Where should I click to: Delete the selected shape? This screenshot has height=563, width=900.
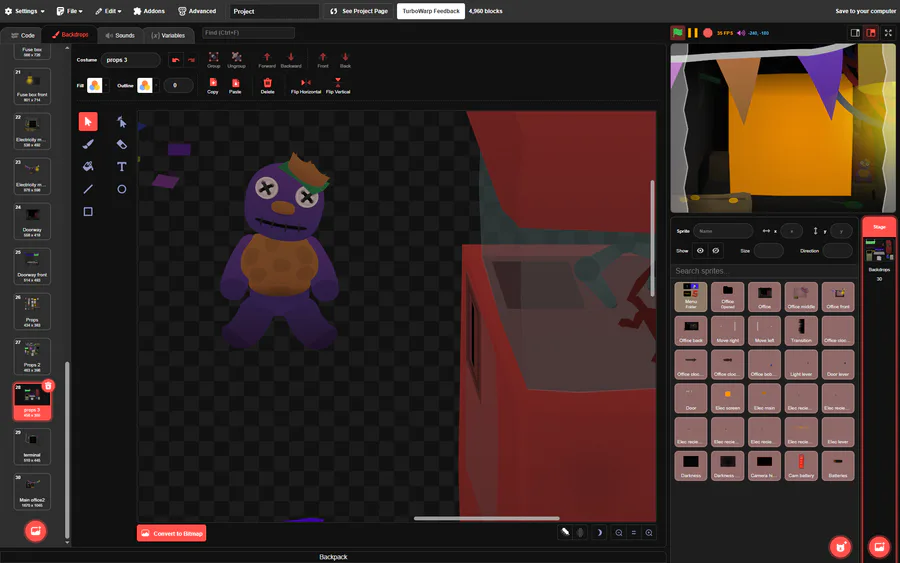[267, 86]
